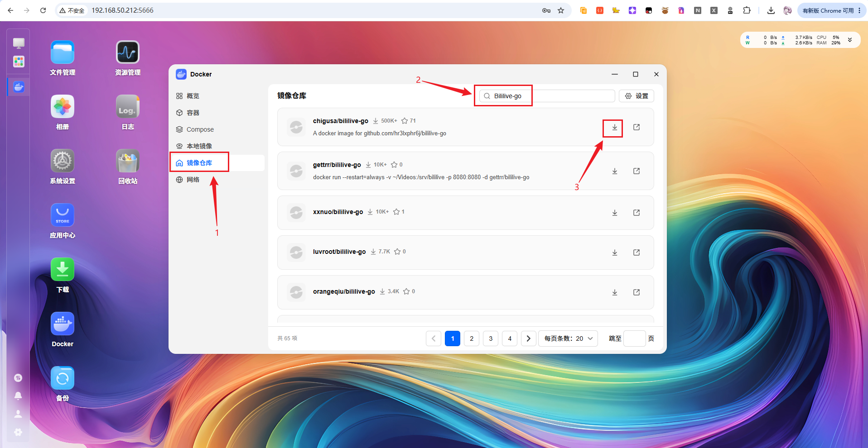Open luvroot/bililive-go external link
Screen dimensions: 868x448
click(637, 253)
